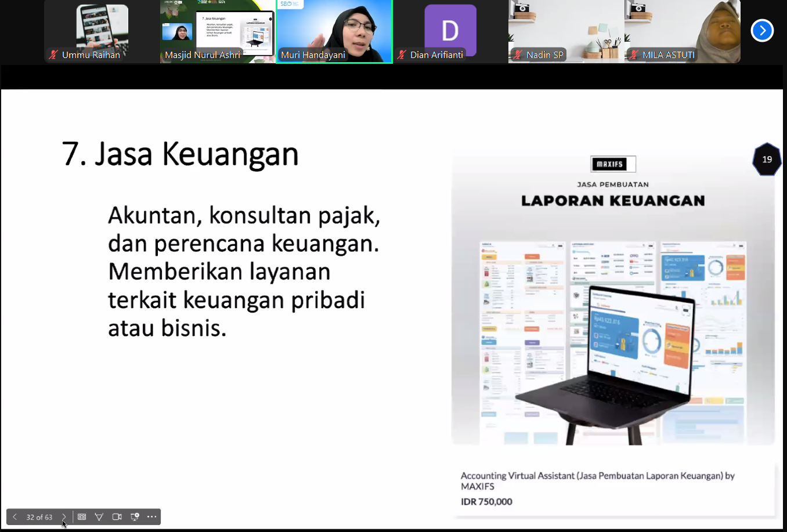Open the ellipsis More options menu
Screen dimensions: 787x532
[151, 516]
